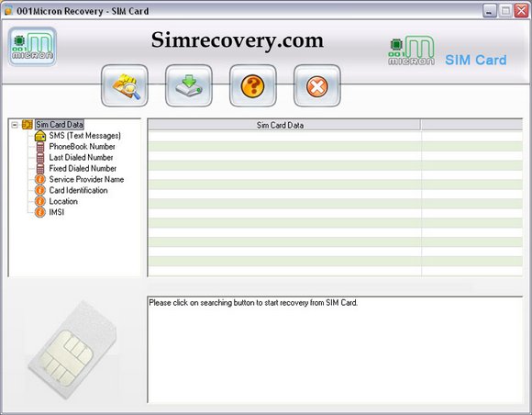Click the Card Identification info icon
This screenshot has width=532, height=415.
[40, 190]
